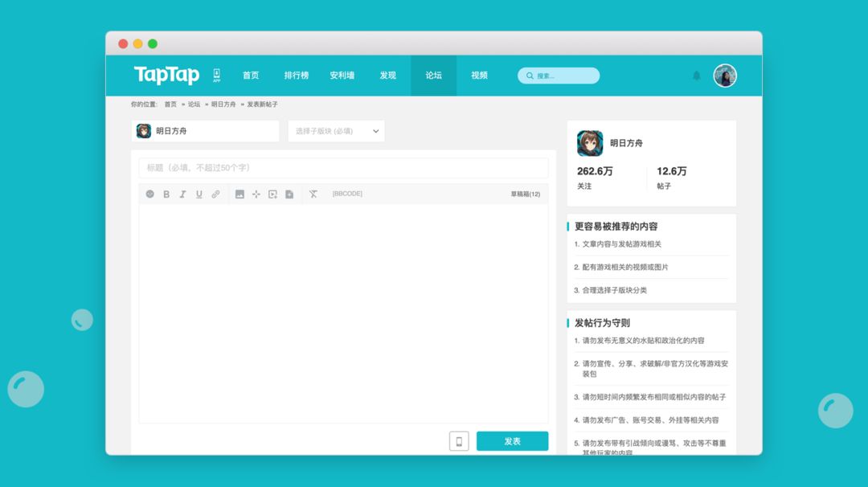Click the tip 文章内容与发帖游戏相关
This screenshot has height=487, width=868.
click(621, 244)
